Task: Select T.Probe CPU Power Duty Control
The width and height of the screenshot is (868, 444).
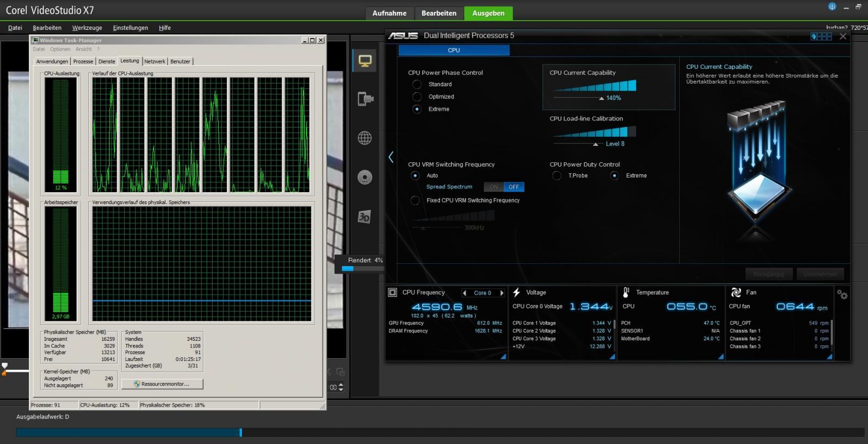Action: pos(557,175)
